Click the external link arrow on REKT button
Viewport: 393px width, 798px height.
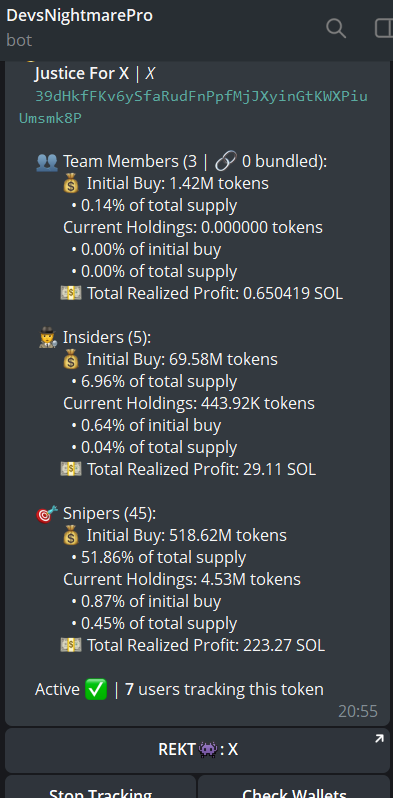coord(379,739)
